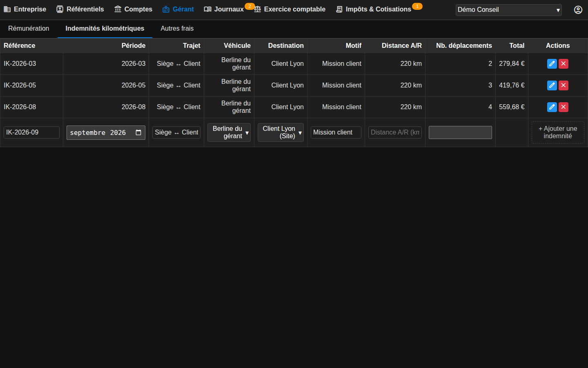Click the Total column header
This screenshot has height=368, width=588.
(x=512, y=46)
